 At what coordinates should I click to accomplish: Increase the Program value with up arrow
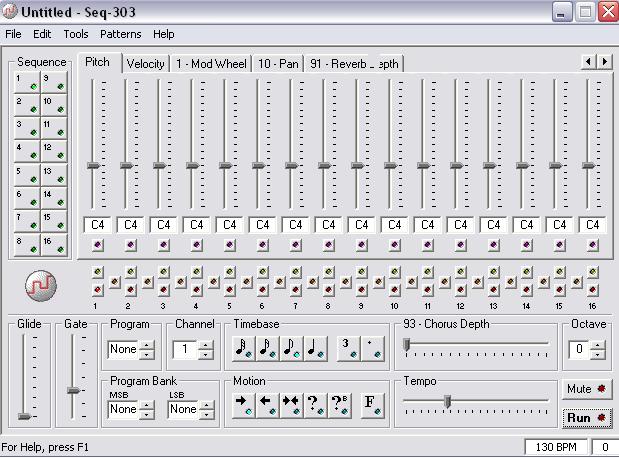click(x=147, y=345)
